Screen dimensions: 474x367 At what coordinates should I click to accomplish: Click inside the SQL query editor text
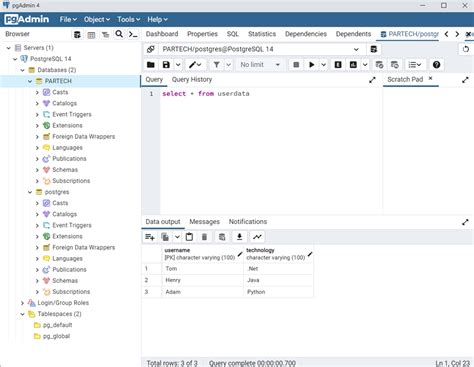206,94
